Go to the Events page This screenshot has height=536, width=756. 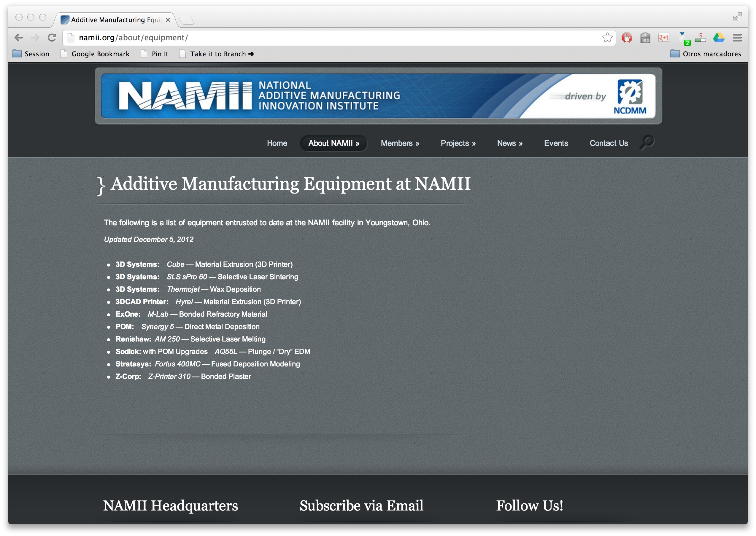click(x=555, y=143)
